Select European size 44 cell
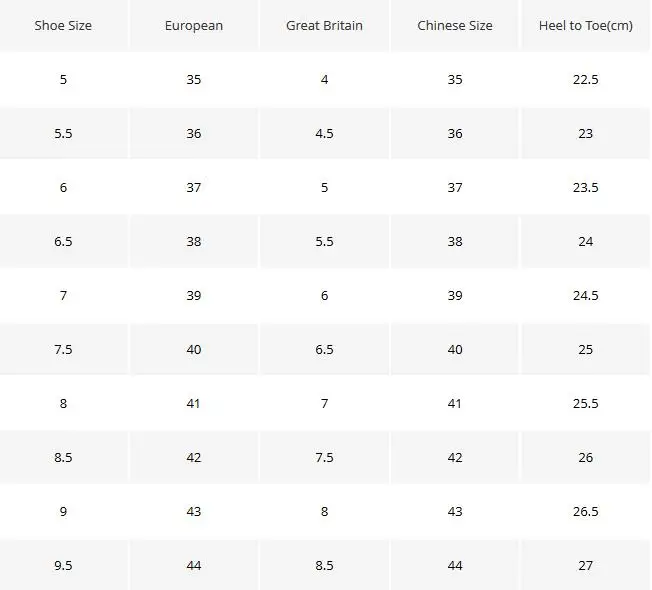This screenshot has width=652, height=590. coord(194,565)
